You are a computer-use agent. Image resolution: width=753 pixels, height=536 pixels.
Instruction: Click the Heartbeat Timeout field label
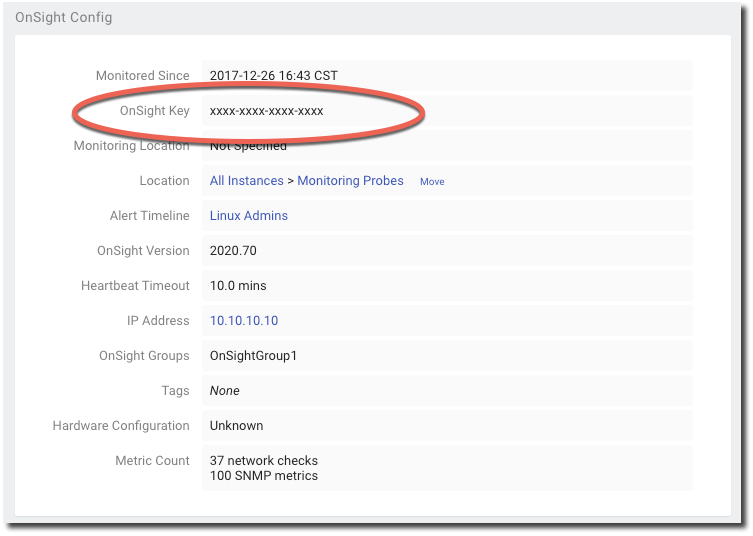[x=135, y=286]
